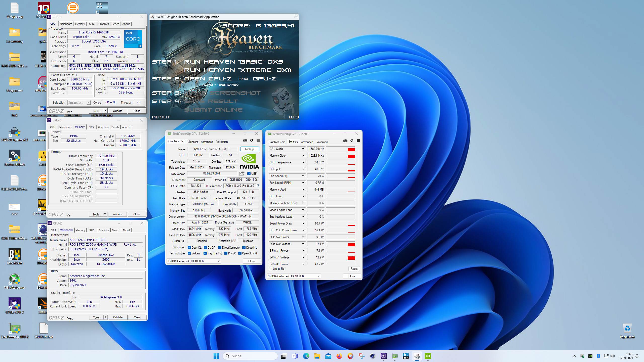
Task: Click GPU Clock sensor graph
Action: tap(341, 149)
